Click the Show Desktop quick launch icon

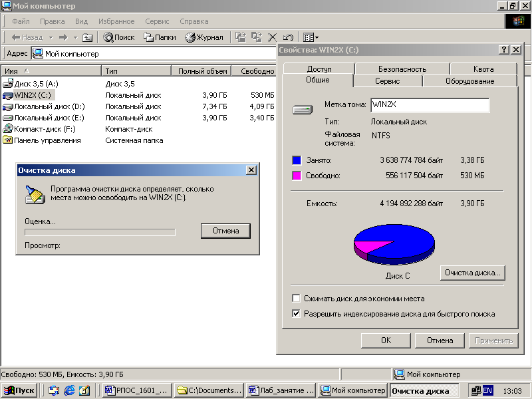pyautogui.click(x=84, y=390)
